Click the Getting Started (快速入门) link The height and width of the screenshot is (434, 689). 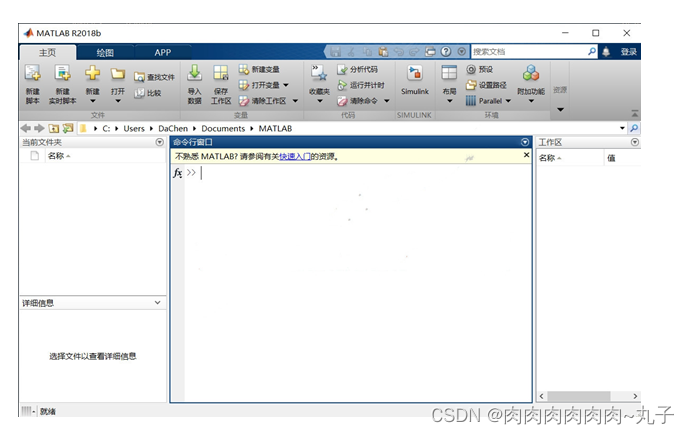[x=295, y=156]
